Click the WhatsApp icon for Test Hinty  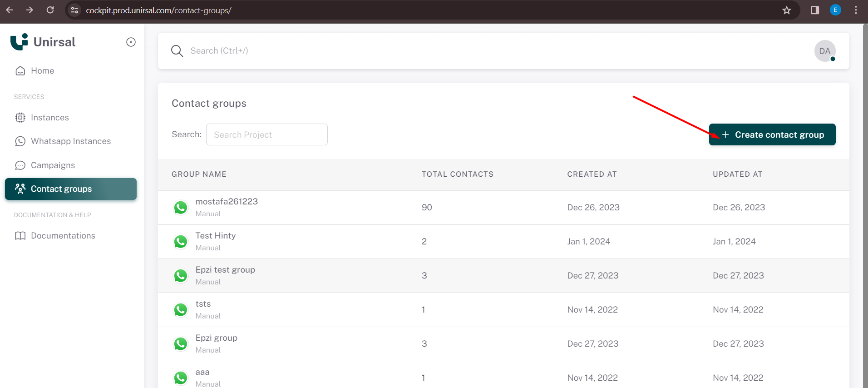181,242
